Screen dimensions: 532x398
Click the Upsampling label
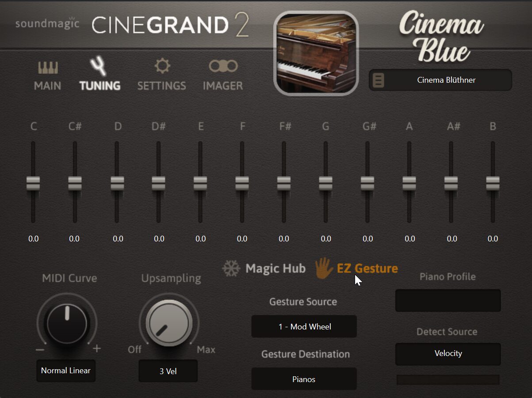171,279
